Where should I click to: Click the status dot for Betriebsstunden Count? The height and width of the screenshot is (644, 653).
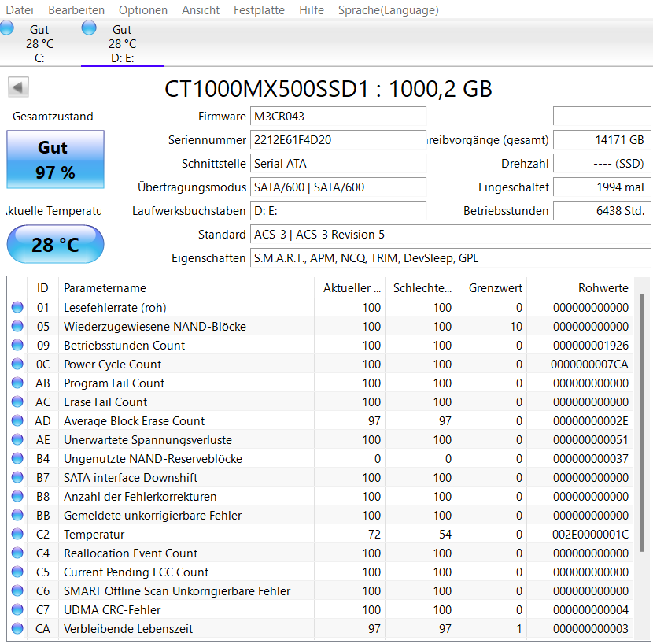click(x=17, y=345)
